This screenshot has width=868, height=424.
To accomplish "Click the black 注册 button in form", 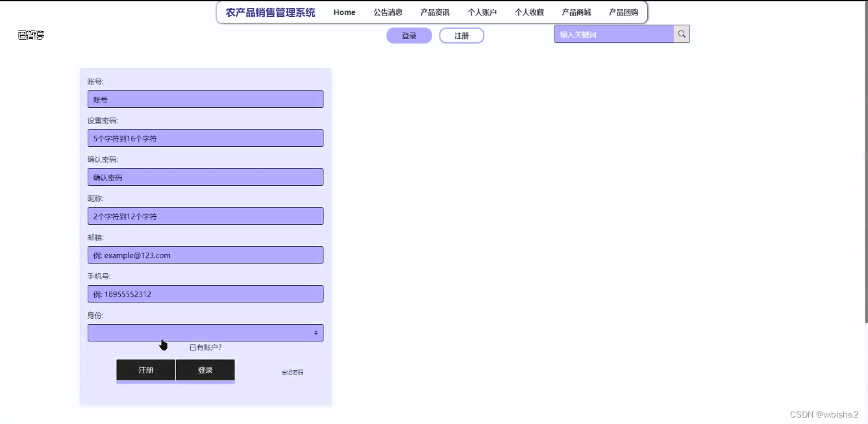I will click(146, 370).
